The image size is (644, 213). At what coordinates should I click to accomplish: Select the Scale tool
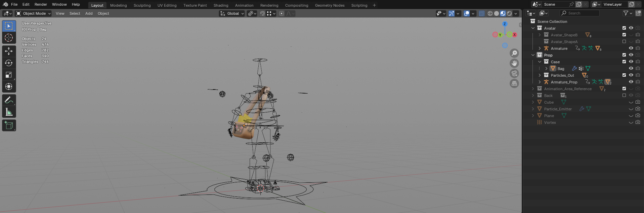click(9, 75)
